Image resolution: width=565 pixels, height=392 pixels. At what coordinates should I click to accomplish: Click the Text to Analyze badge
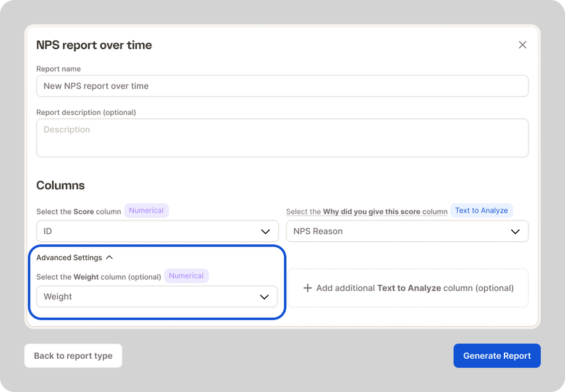click(481, 211)
